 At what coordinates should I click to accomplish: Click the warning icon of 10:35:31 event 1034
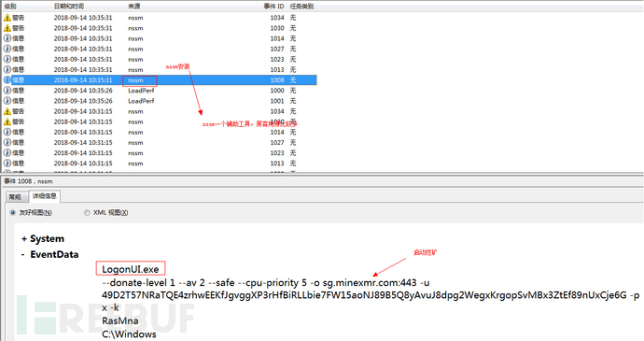tap(7, 18)
